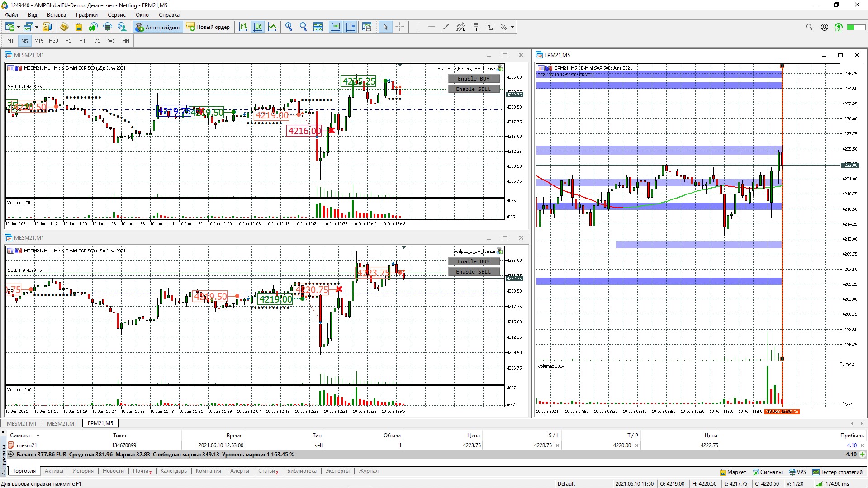Expand the profiles dropdown arrow
Screen dimensions: 868x488
coord(37,27)
